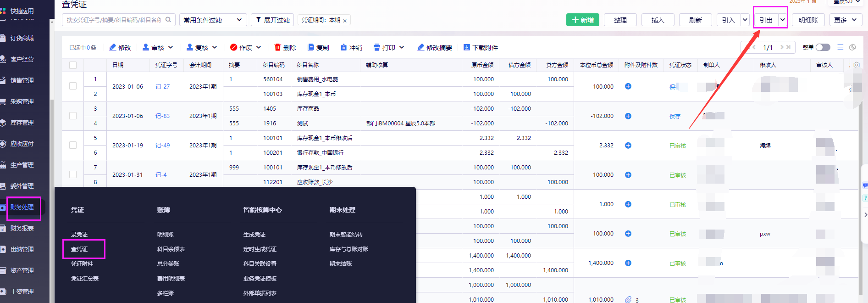This screenshot has height=303, width=868.
Task: Click the 修改 (edit) pencil icon
Action: coord(112,47)
